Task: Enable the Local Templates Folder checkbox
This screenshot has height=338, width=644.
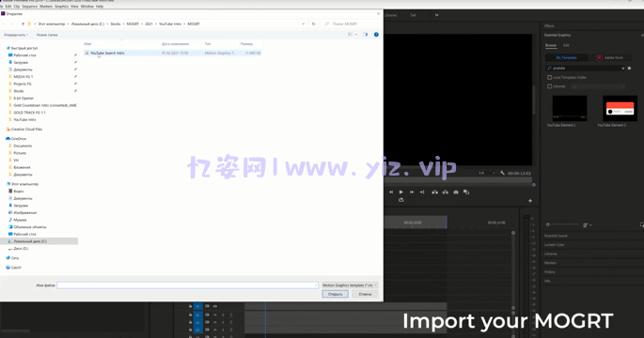Action: click(x=550, y=77)
